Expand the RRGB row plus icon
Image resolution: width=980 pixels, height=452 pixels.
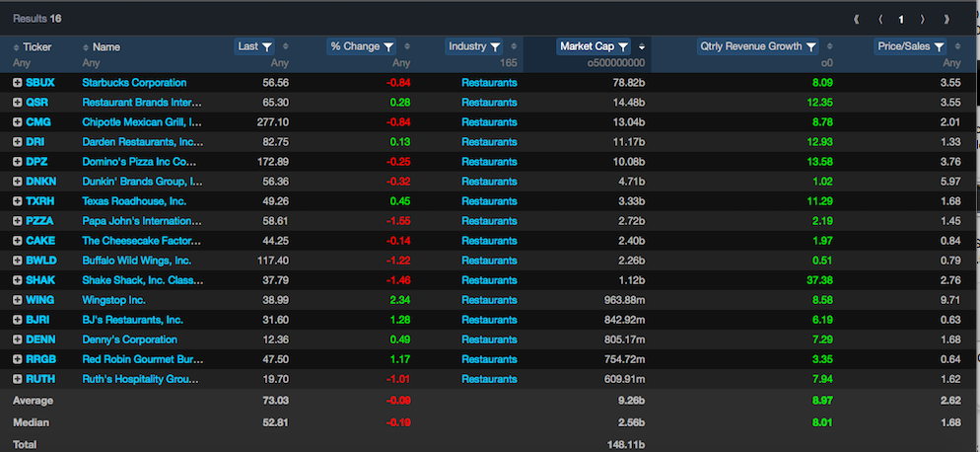click(x=18, y=359)
